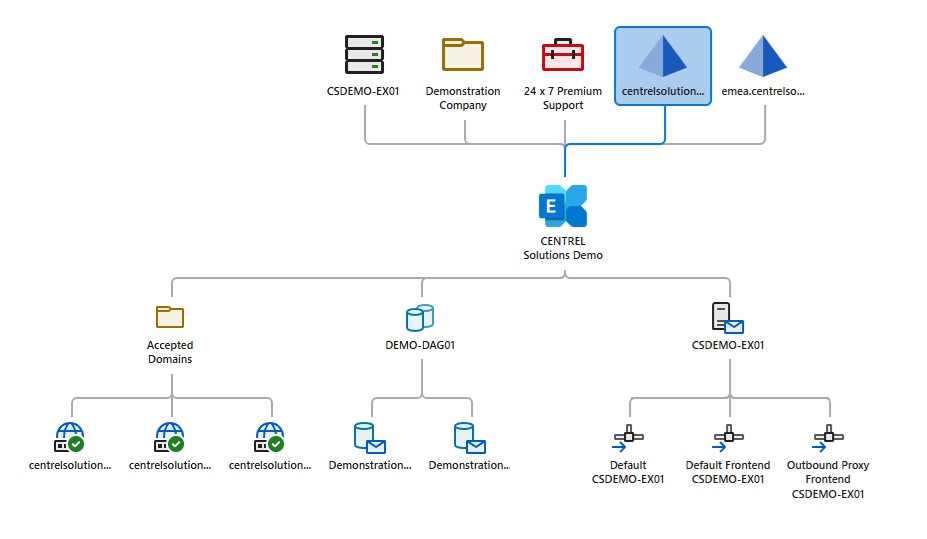This screenshot has height=539, width=927.
Task: Click the "Accepted Domains" label text
Action: pos(170,352)
